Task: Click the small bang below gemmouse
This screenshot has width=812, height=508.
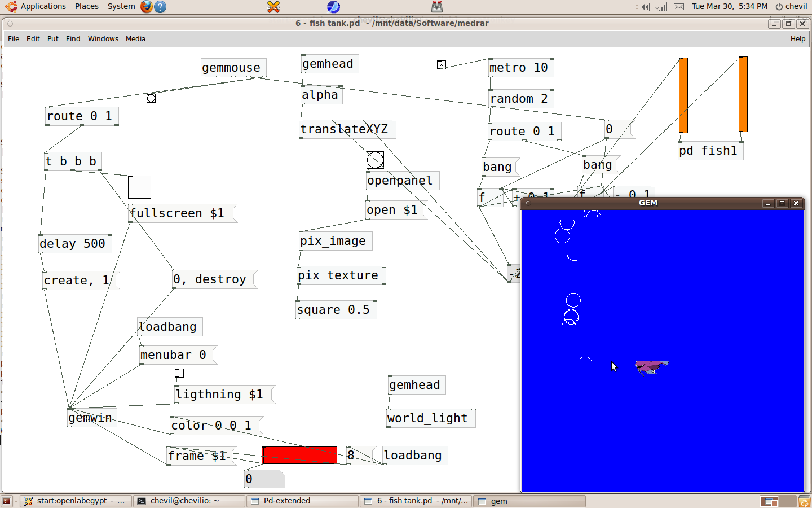Action: click(x=151, y=98)
